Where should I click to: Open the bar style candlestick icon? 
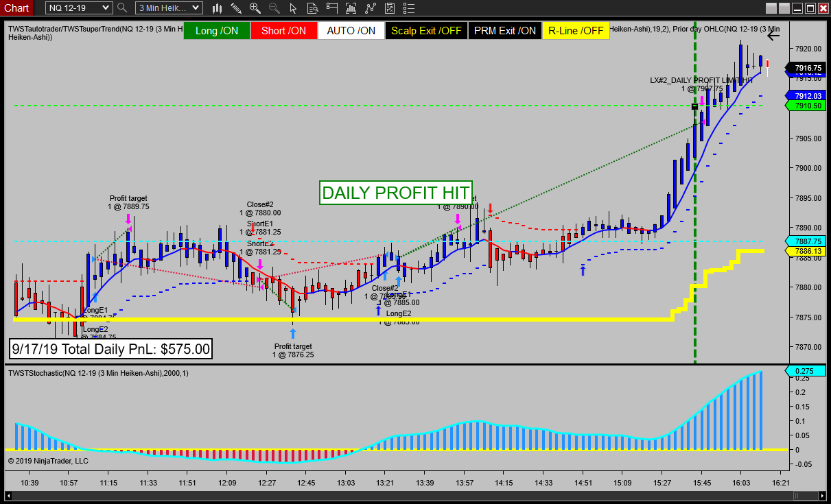pyautogui.click(x=218, y=8)
